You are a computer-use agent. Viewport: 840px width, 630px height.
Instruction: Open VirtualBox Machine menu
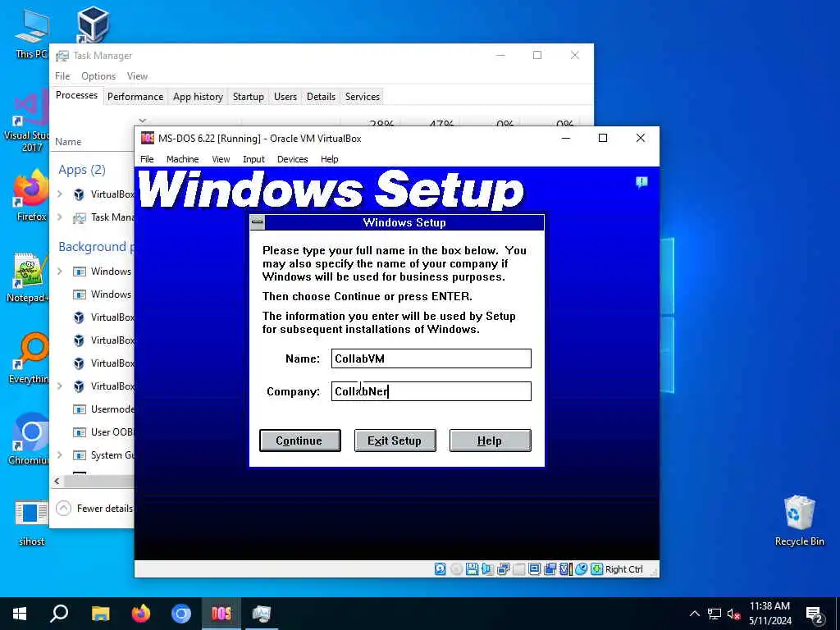point(182,159)
